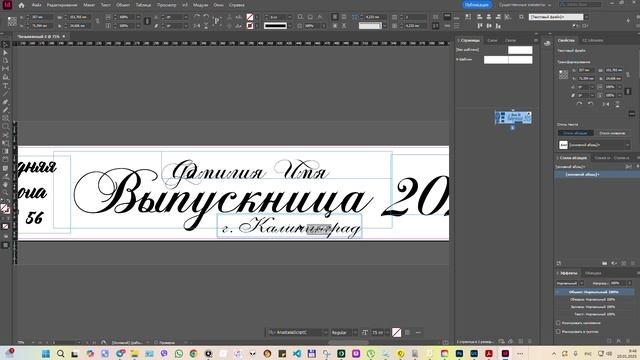Open Photoshop from the taskbar

459,353
